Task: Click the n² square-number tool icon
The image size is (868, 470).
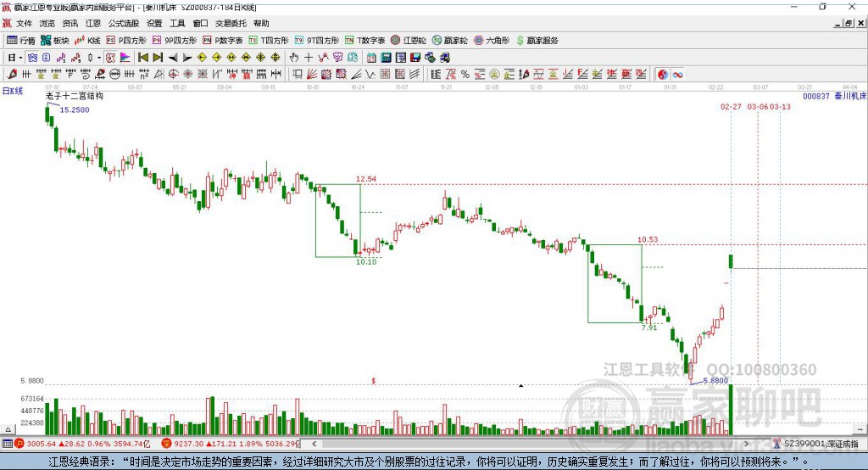Action: click(x=144, y=75)
